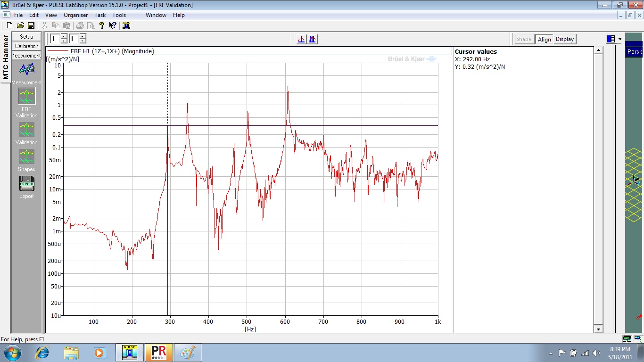Open Windows Explorer from the taskbar

click(71, 353)
